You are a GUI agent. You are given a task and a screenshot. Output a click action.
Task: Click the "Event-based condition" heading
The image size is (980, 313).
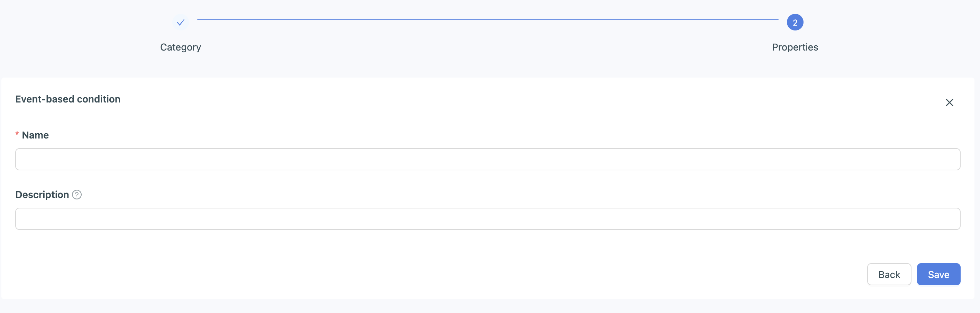click(68, 99)
